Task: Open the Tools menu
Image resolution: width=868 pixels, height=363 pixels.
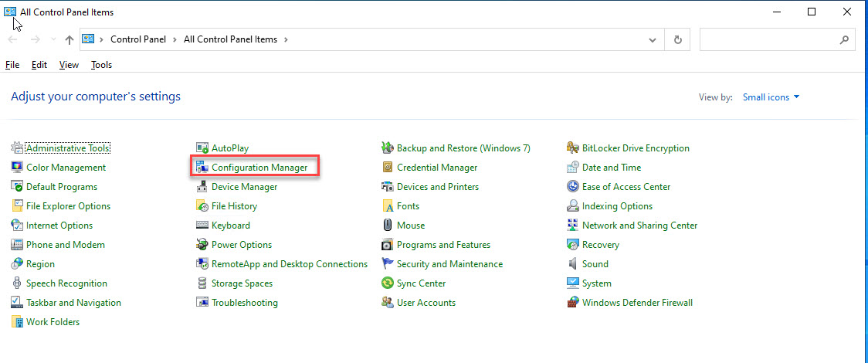Action: (101, 65)
